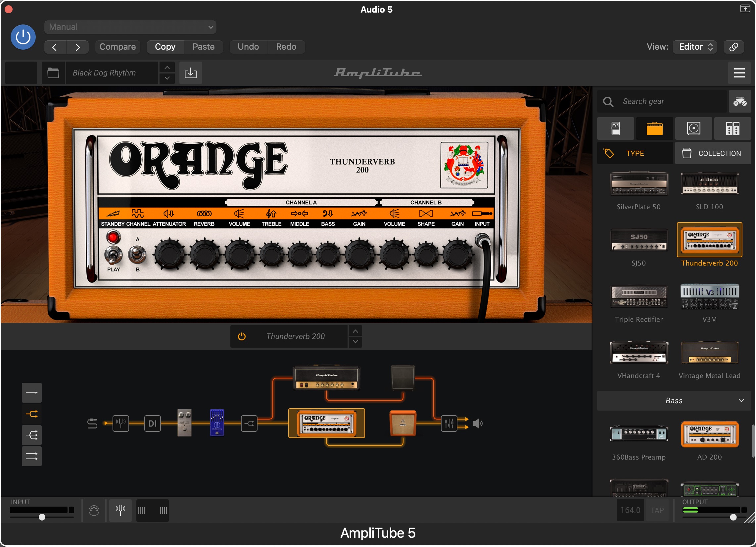Step to previous preset with up chevron
The height and width of the screenshot is (547, 756).
[x=167, y=68]
